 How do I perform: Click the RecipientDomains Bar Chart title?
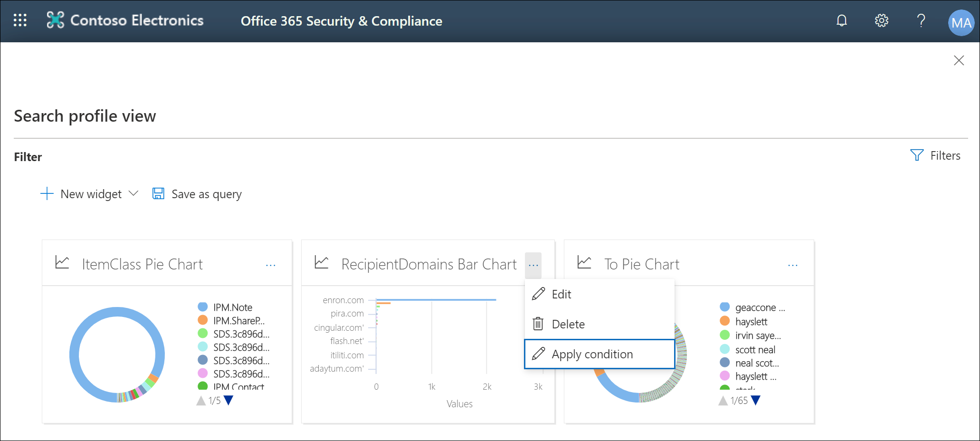point(429,264)
